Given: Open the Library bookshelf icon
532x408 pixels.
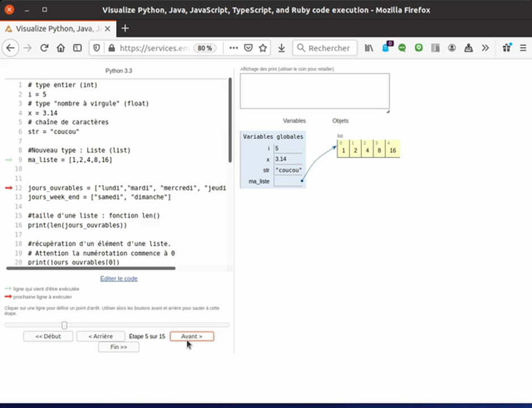Looking at the screenshot, I should pyautogui.click(x=369, y=48).
